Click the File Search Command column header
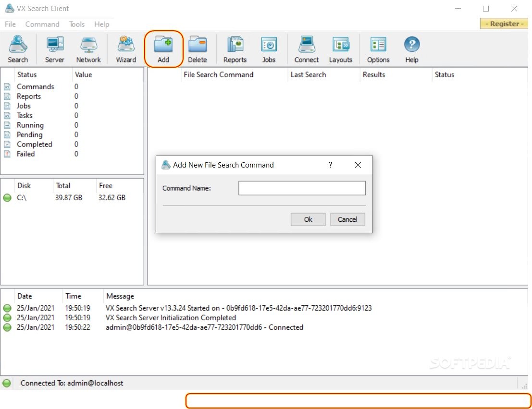The height and width of the screenshot is (409, 532). [x=219, y=75]
